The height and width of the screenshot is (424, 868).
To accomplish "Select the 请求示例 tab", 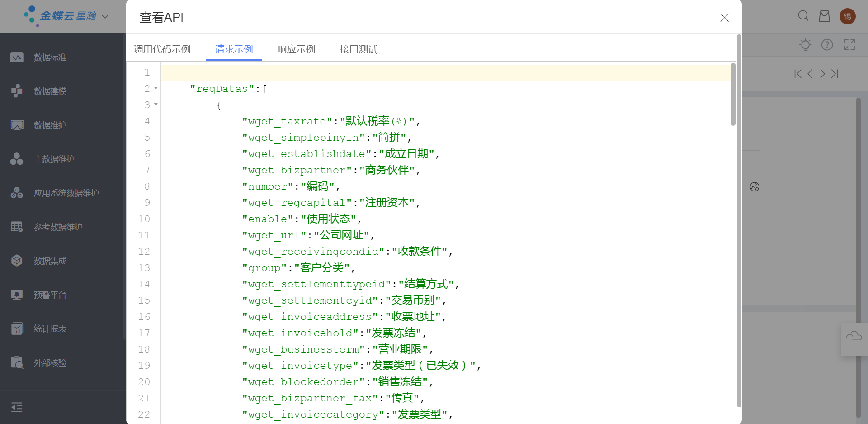I will pos(234,49).
